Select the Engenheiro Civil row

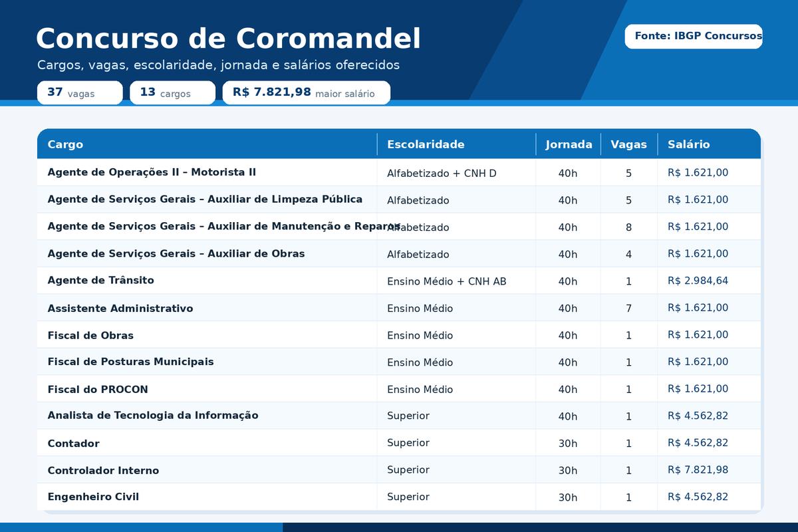[x=399, y=497]
